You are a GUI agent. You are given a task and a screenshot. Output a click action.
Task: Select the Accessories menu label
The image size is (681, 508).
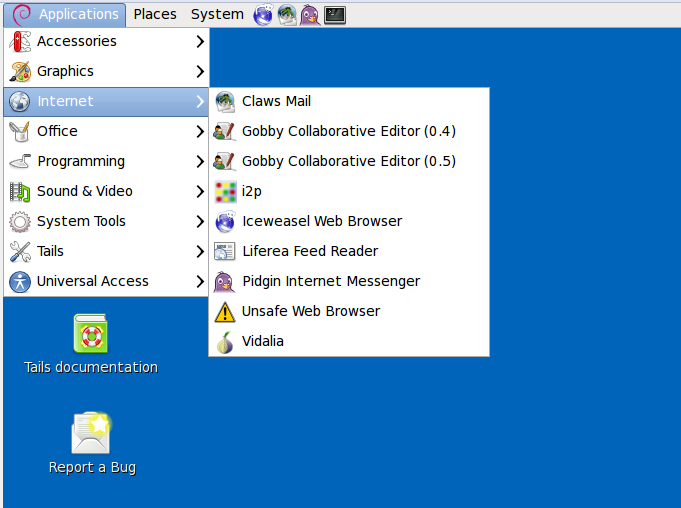[x=77, y=41]
